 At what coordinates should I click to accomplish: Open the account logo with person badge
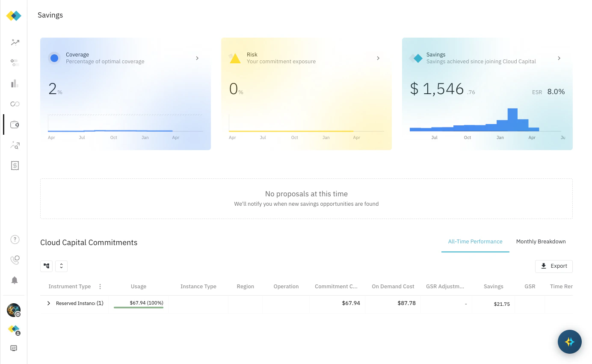(14, 330)
